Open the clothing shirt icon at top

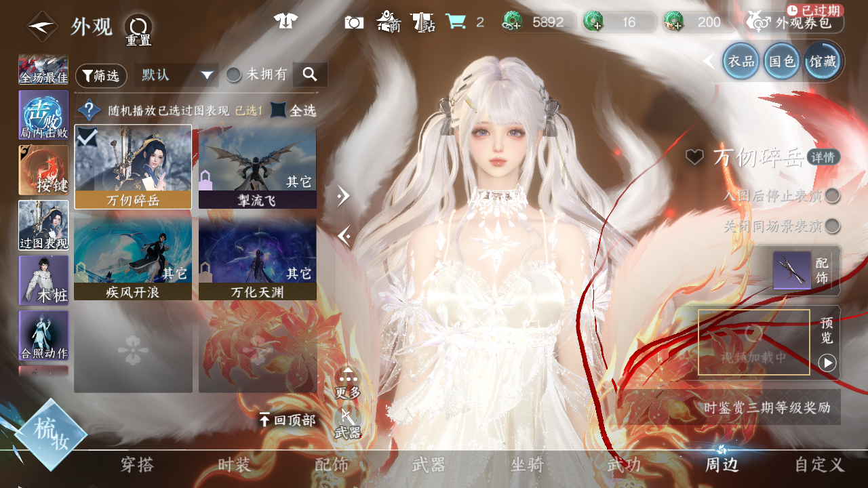[x=285, y=21]
